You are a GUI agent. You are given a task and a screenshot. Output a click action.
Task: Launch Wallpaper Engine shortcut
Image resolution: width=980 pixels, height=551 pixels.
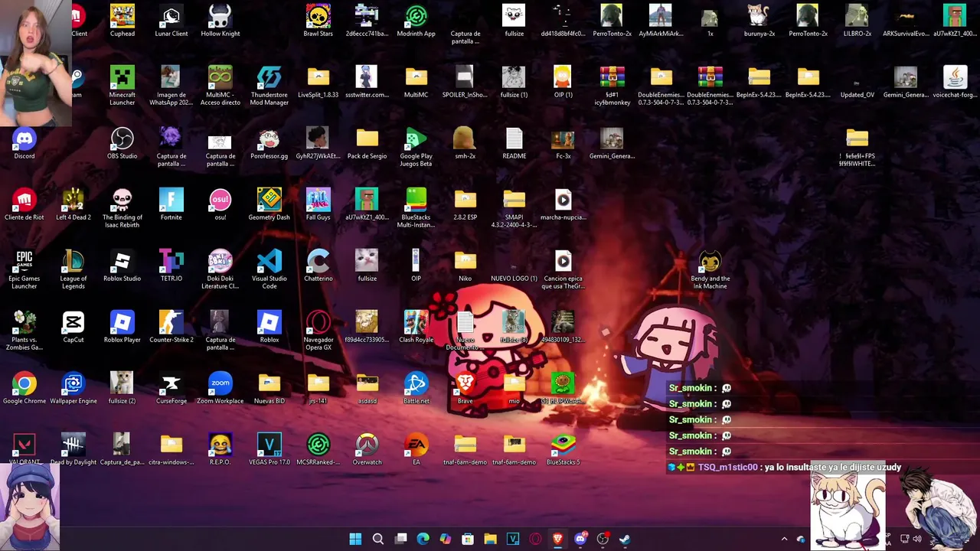(73, 388)
